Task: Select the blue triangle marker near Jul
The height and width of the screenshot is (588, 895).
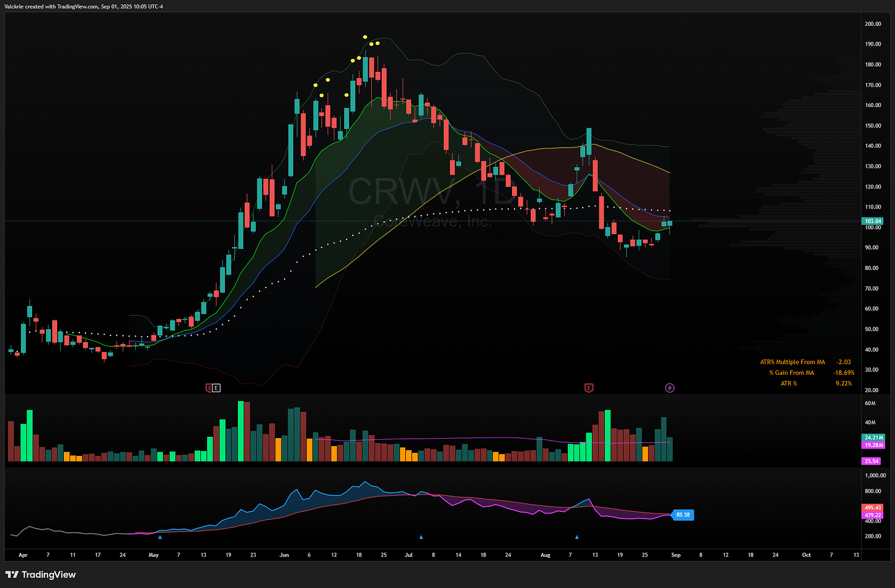Action: click(x=421, y=537)
